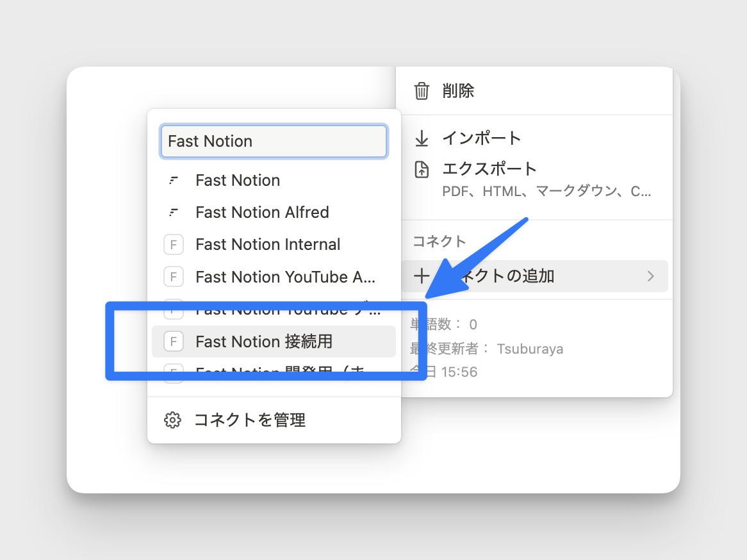The image size is (747, 560).
Task: Choose the 削除 menu entry
Action: click(x=534, y=90)
